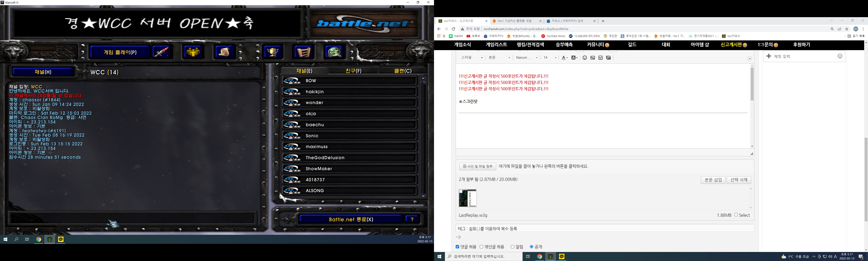Switch to the 친구(F) tab in Warcraft
Screen dimensions: 868x261
[x=354, y=71]
